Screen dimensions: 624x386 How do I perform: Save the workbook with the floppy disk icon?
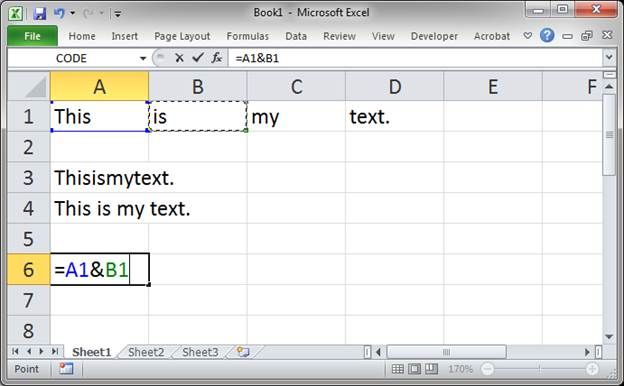tap(39, 14)
